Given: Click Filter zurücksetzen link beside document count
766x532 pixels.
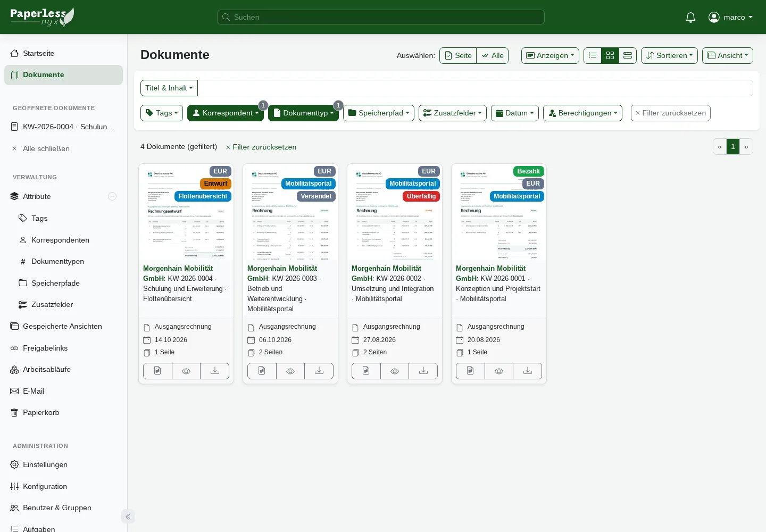Looking at the screenshot, I should 261,147.
